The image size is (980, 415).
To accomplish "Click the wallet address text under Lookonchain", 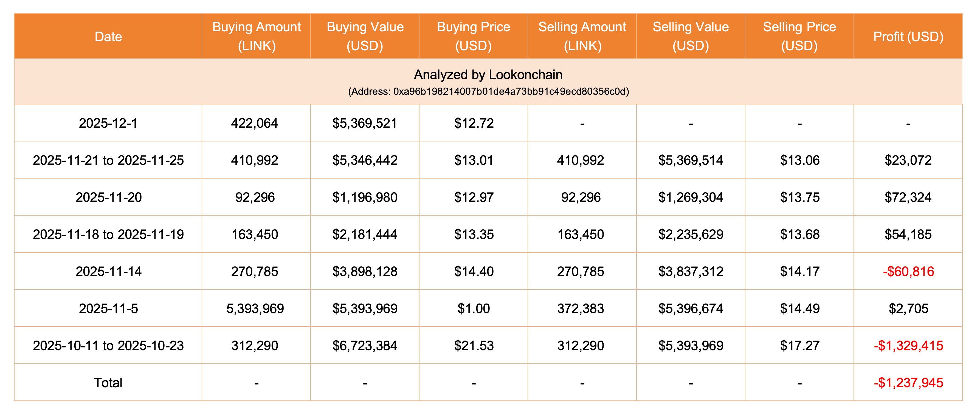I will (x=488, y=92).
